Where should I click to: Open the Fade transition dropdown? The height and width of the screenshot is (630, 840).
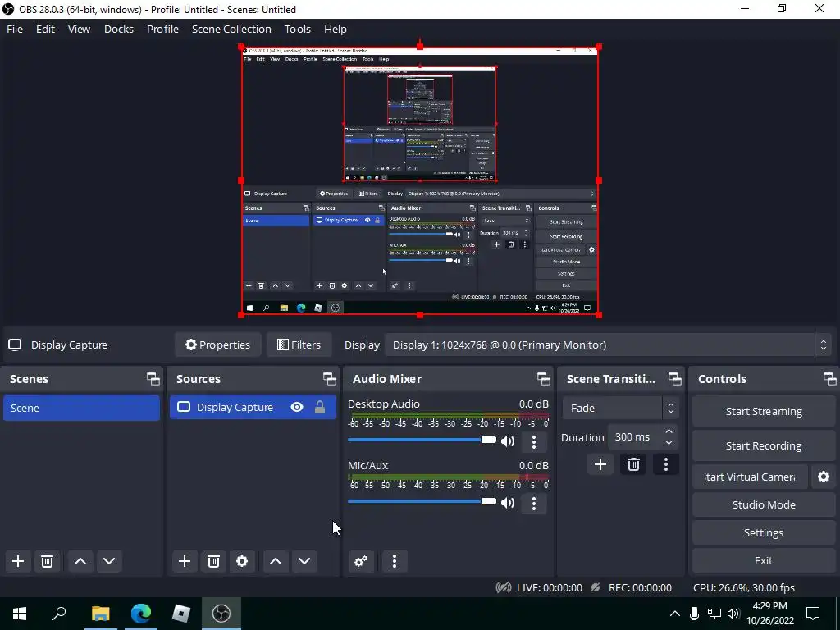pyautogui.click(x=620, y=409)
